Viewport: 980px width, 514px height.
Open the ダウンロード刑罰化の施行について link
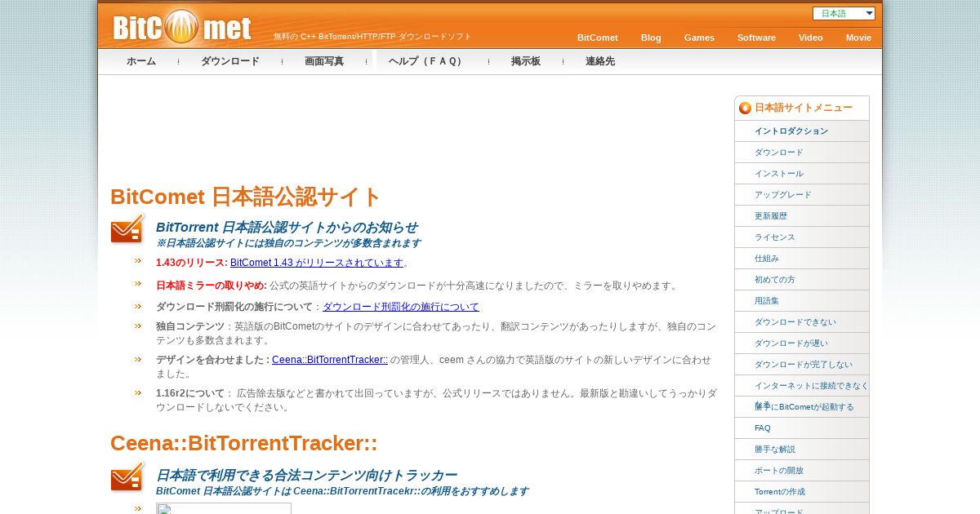pyautogui.click(x=401, y=307)
